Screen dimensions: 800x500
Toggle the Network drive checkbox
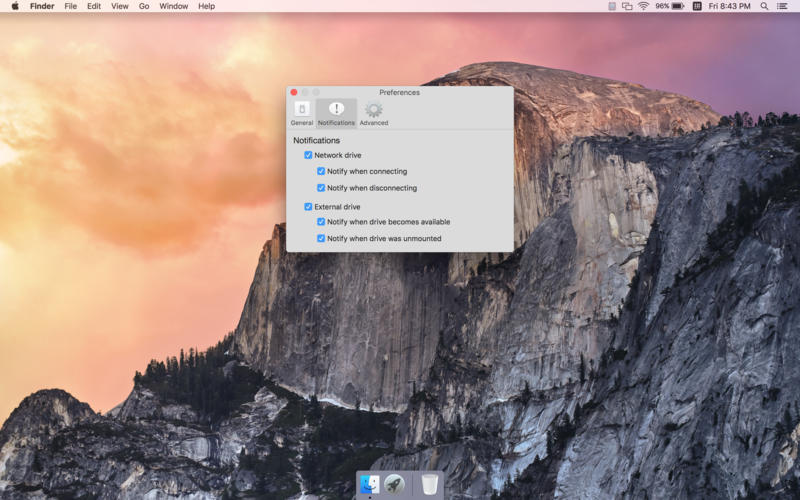[x=308, y=155]
